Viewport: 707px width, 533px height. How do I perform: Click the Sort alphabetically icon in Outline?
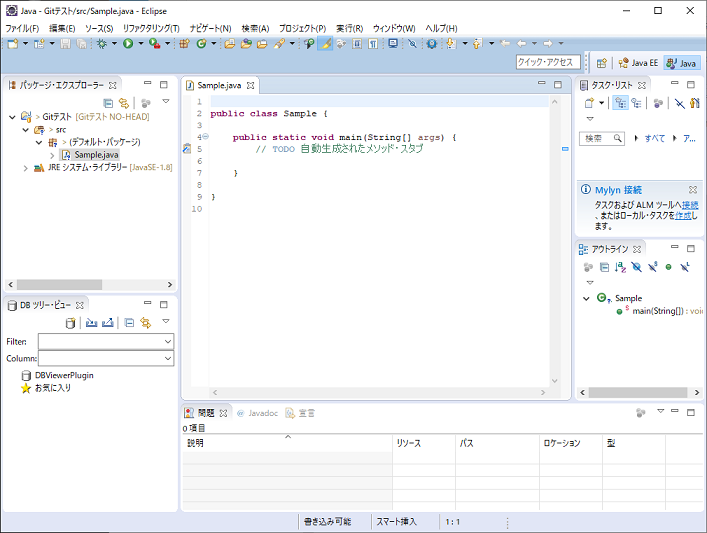(x=620, y=267)
